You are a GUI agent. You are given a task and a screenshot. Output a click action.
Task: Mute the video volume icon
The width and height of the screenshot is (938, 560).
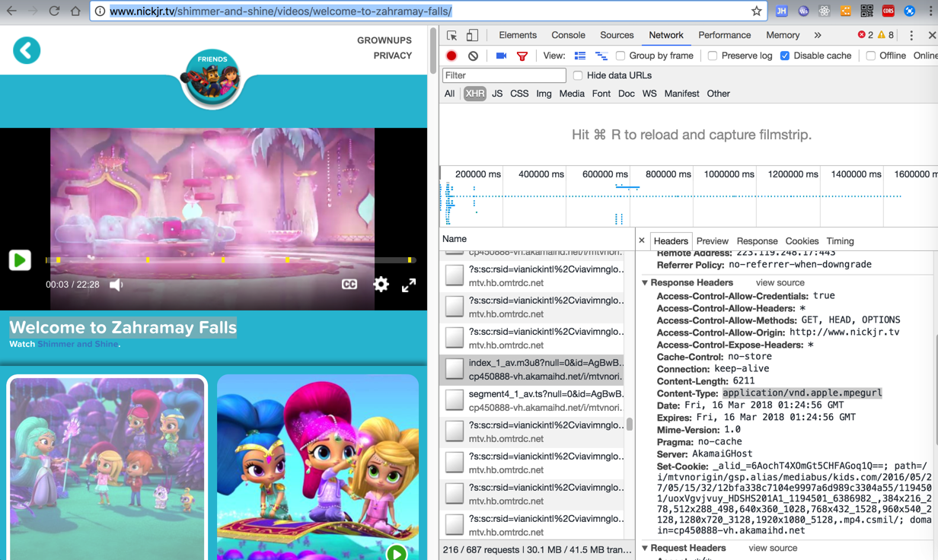click(116, 285)
